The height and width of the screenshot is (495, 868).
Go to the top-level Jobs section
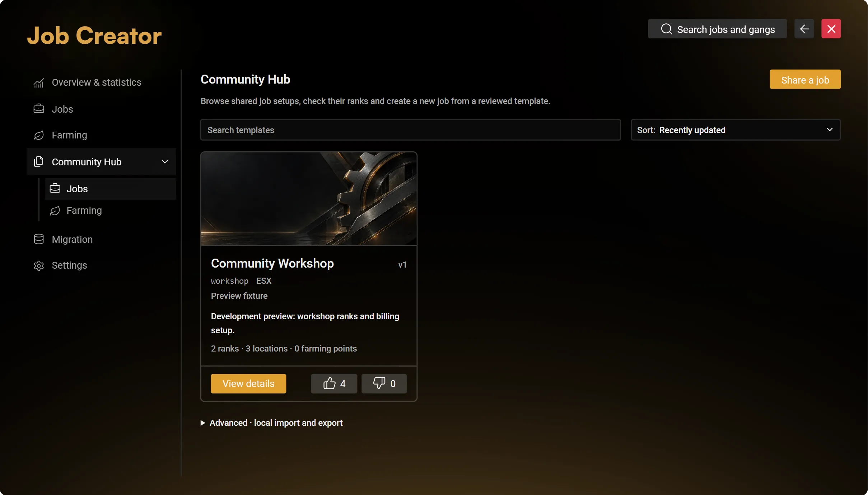coord(101,109)
